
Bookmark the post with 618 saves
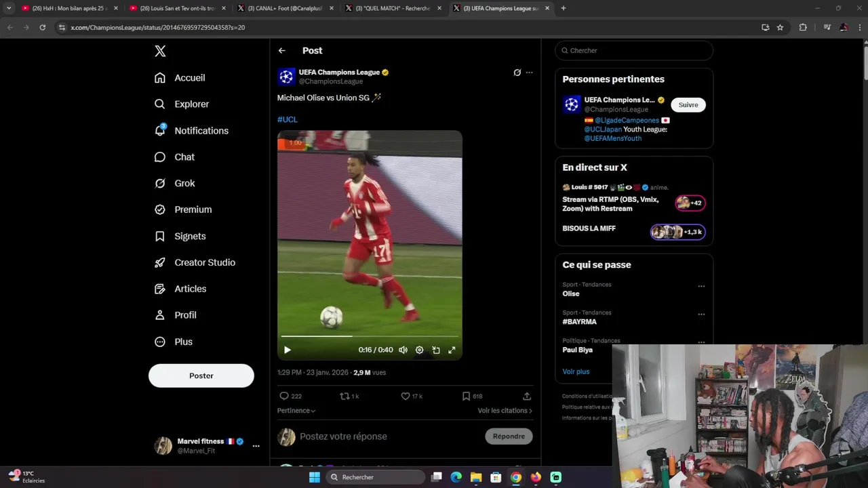click(472, 396)
